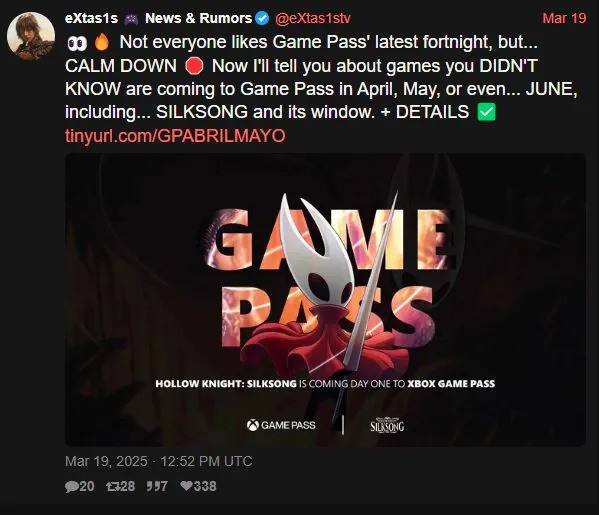This screenshot has height=515, width=599.
Task: Click the Silksong logo in image
Action: (387, 425)
